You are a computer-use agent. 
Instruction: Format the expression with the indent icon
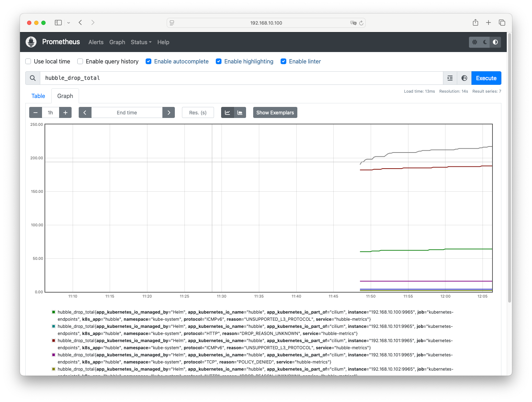[450, 78]
